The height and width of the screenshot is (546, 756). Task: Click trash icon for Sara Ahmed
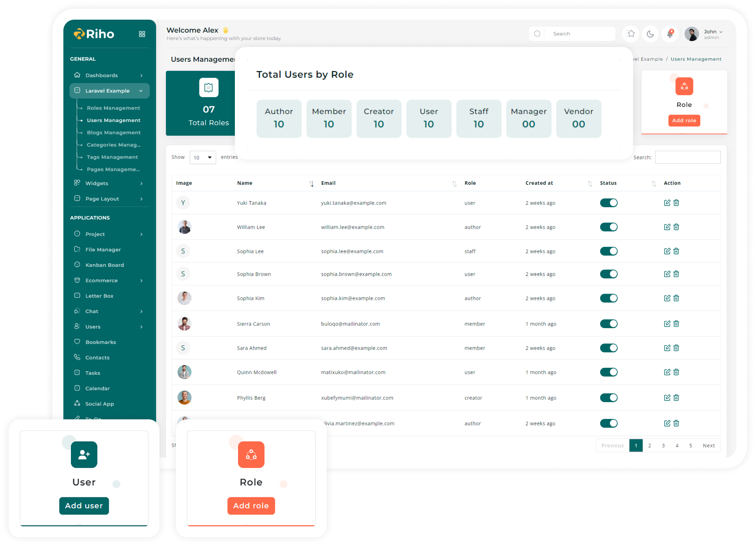point(676,348)
